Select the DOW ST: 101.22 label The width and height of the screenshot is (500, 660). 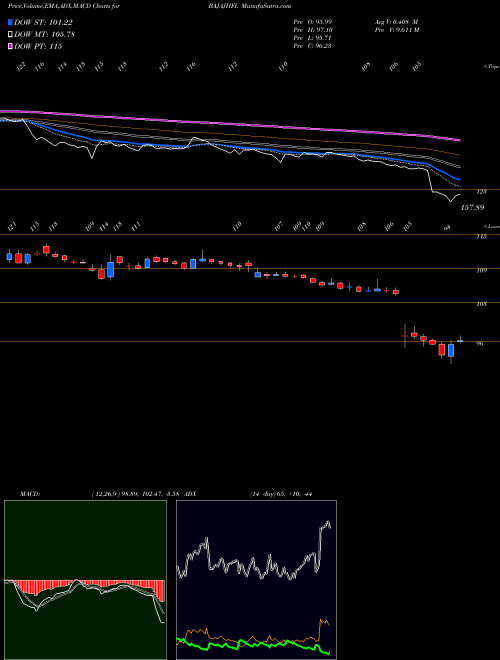pos(43,23)
